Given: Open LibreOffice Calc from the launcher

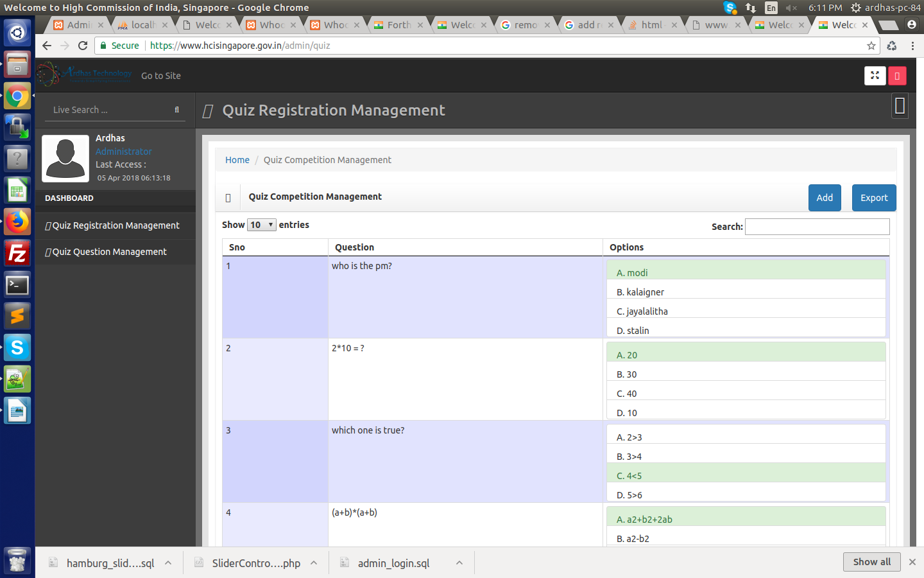Looking at the screenshot, I should [x=17, y=191].
